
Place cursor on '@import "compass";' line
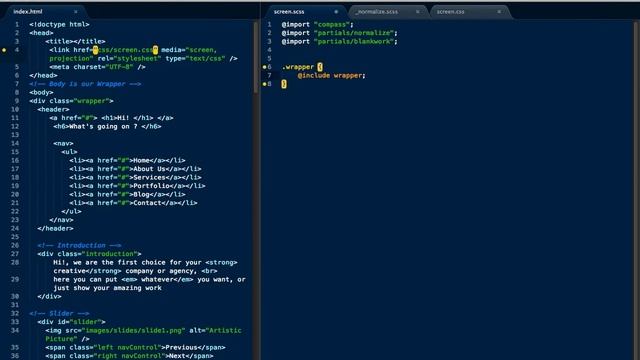318,24
